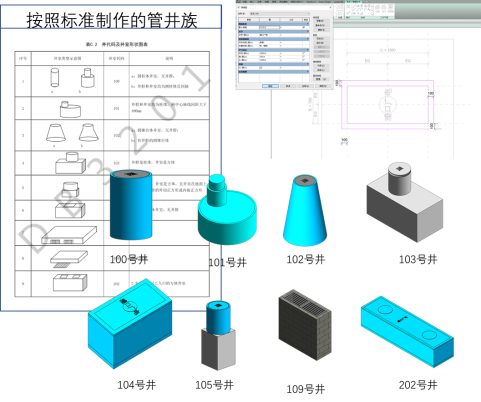Open the highlighted contextual ribbon tab
The height and width of the screenshot is (402, 481).
(x=353, y=2)
